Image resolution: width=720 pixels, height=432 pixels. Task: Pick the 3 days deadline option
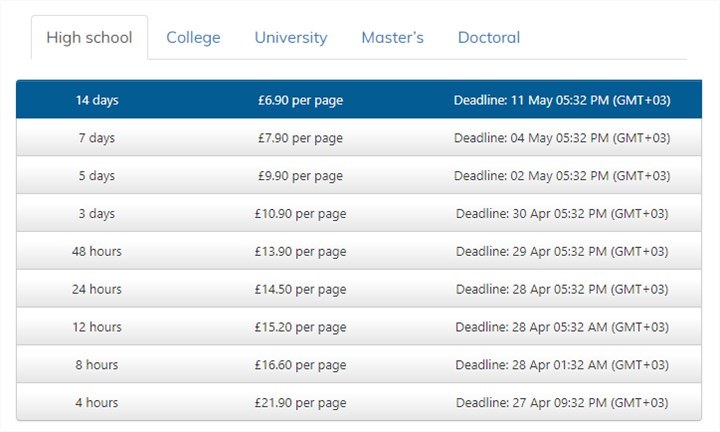pyautogui.click(x=359, y=213)
